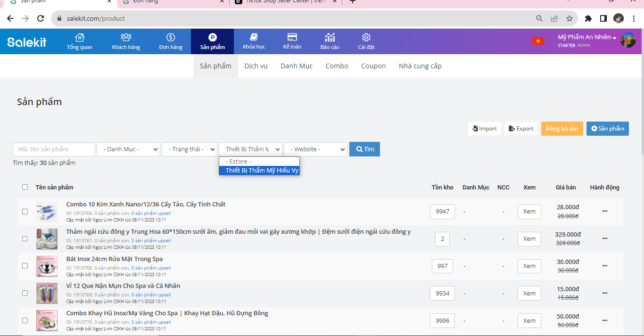Tick checkbox for Bát Inox 24cm product
This screenshot has height=336, width=644.
(x=25, y=266)
